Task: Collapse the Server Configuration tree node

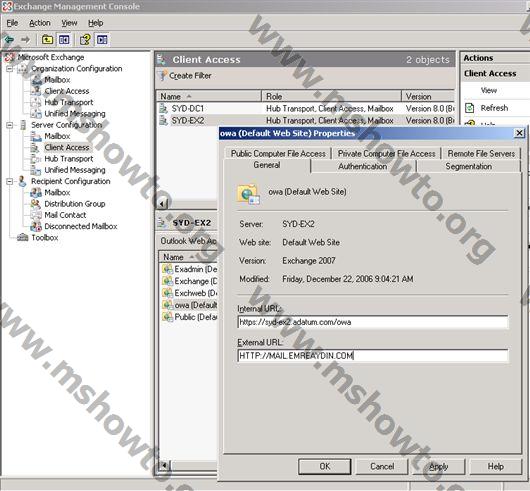Action: point(9,125)
